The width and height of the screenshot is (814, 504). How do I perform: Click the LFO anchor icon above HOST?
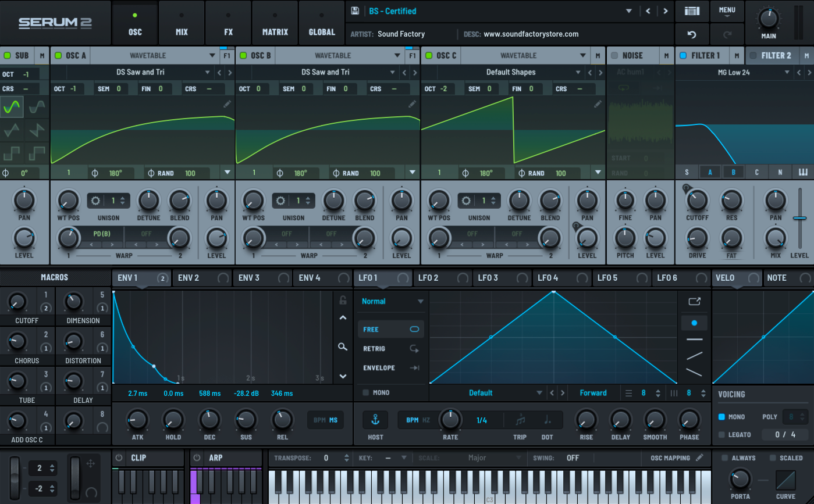[x=375, y=420]
